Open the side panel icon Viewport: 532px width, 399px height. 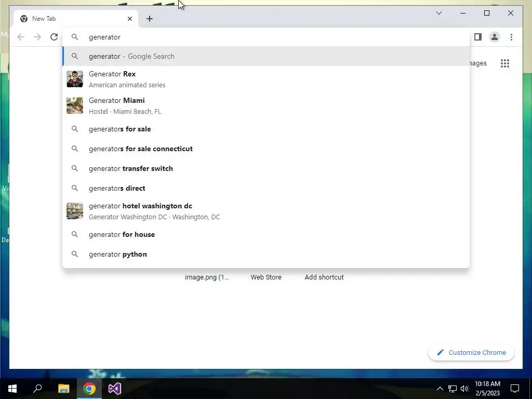pos(478,37)
